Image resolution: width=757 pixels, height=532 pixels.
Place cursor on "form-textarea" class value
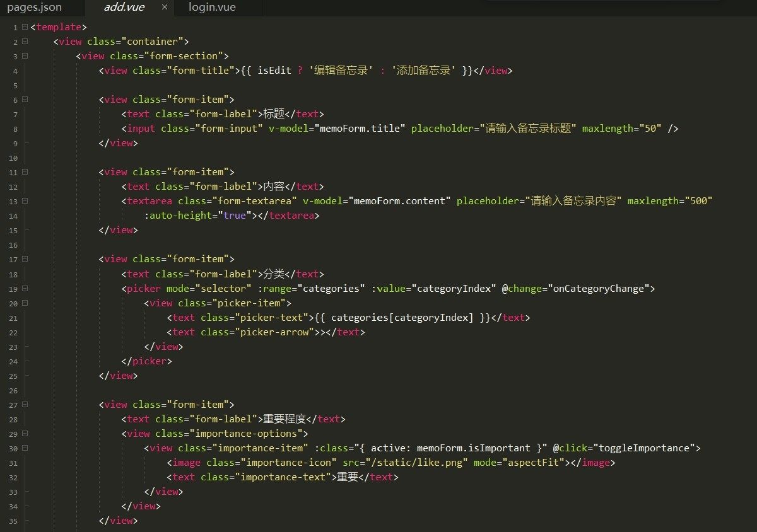[x=255, y=201]
